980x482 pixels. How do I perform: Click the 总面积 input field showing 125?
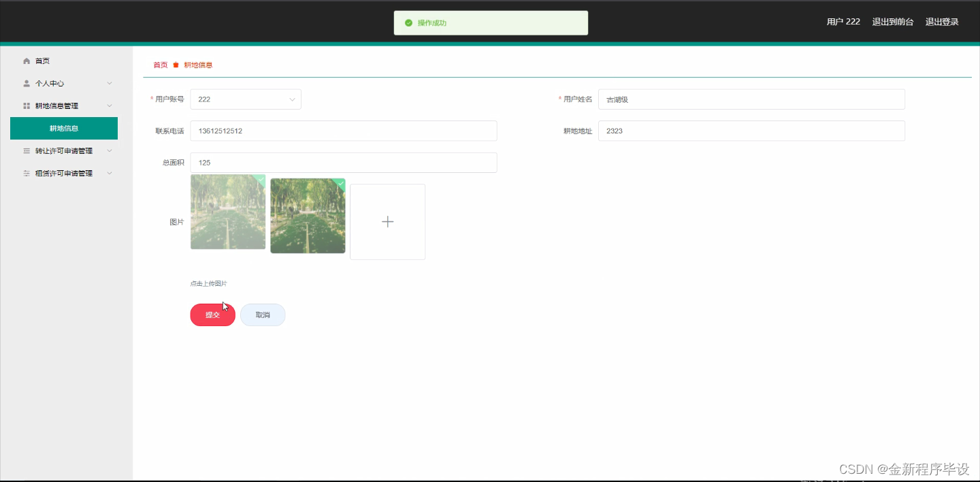point(343,162)
